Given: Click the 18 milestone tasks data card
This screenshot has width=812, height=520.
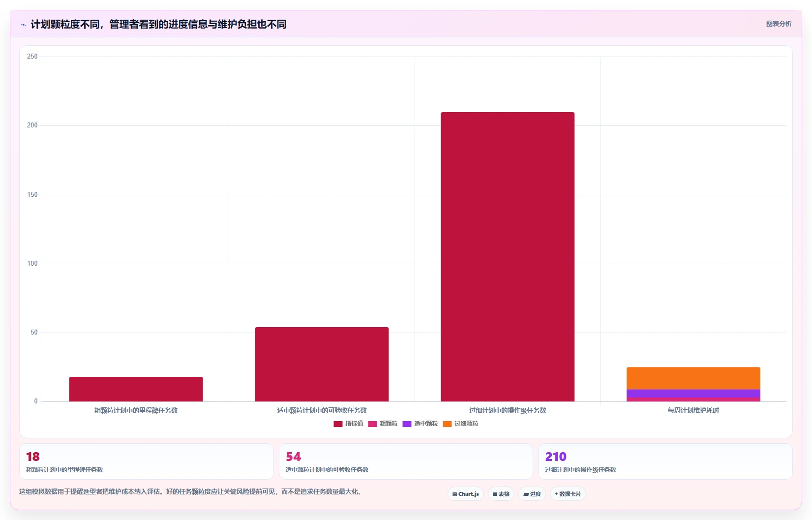Looking at the screenshot, I should click(146, 461).
